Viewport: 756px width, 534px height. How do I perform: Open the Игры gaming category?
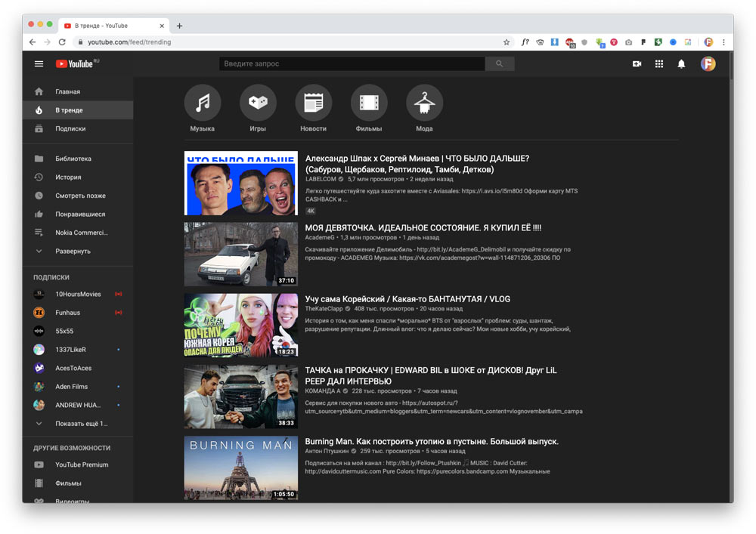[258, 103]
